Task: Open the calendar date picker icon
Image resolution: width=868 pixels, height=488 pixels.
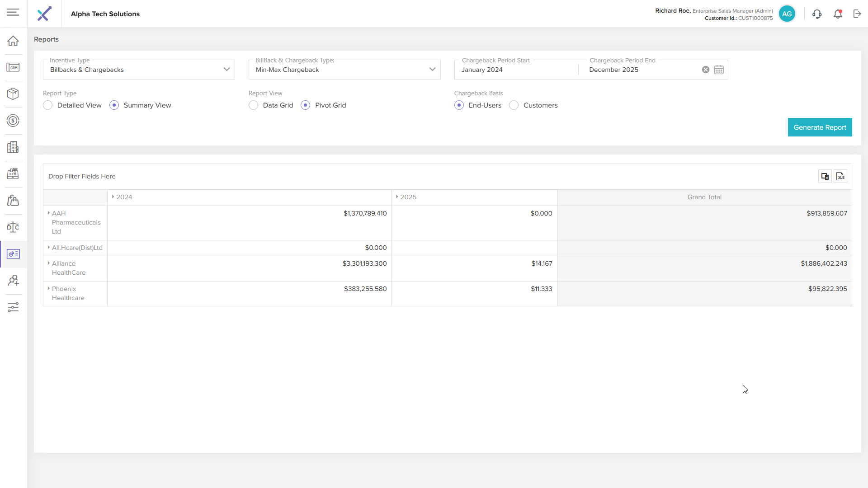Action: click(719, 70)
